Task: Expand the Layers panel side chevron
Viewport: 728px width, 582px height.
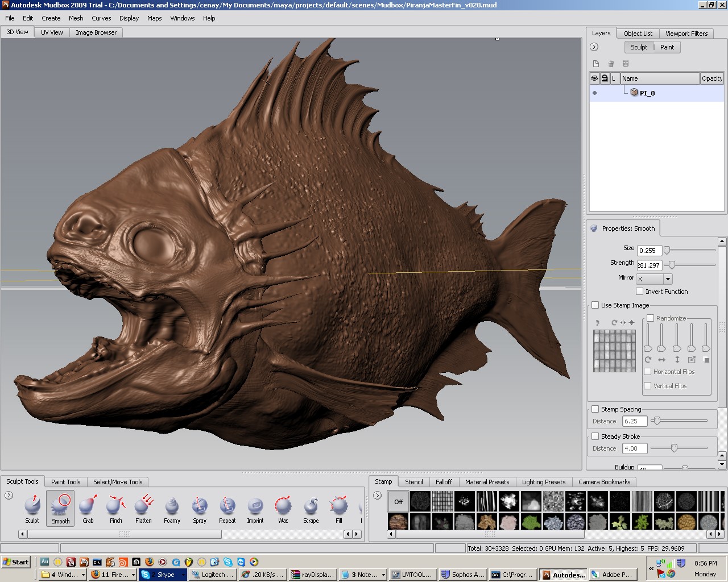Action: tap(595, 47)
